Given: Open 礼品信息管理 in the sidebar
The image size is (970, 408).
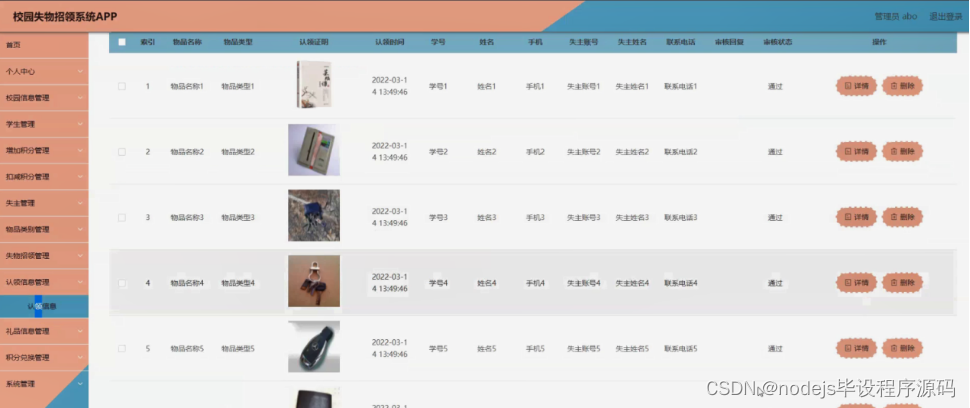Looking at the screenshot, I should (x=44, y=331).
